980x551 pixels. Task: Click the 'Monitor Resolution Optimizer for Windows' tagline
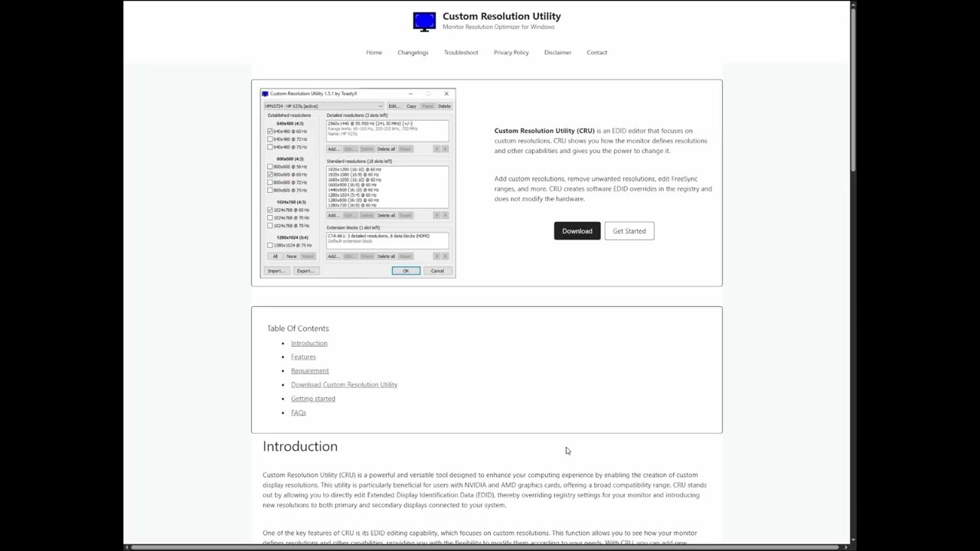(x=498, y=27)
